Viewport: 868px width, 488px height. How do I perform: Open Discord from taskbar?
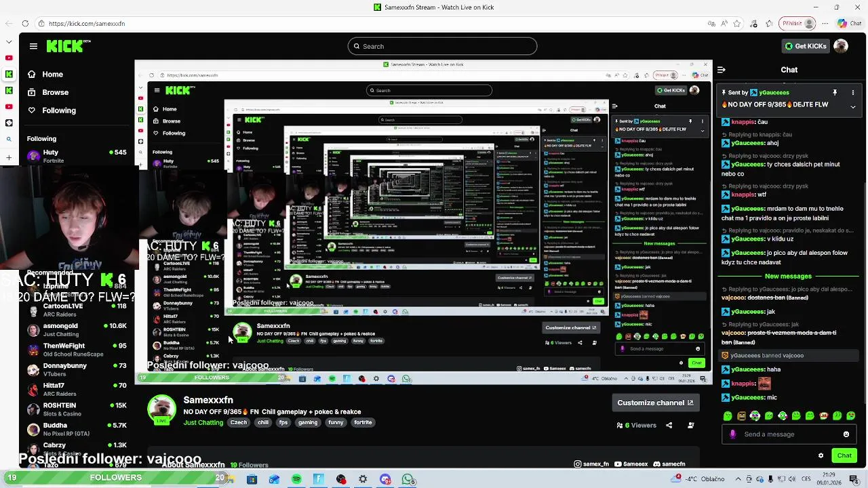385,480
